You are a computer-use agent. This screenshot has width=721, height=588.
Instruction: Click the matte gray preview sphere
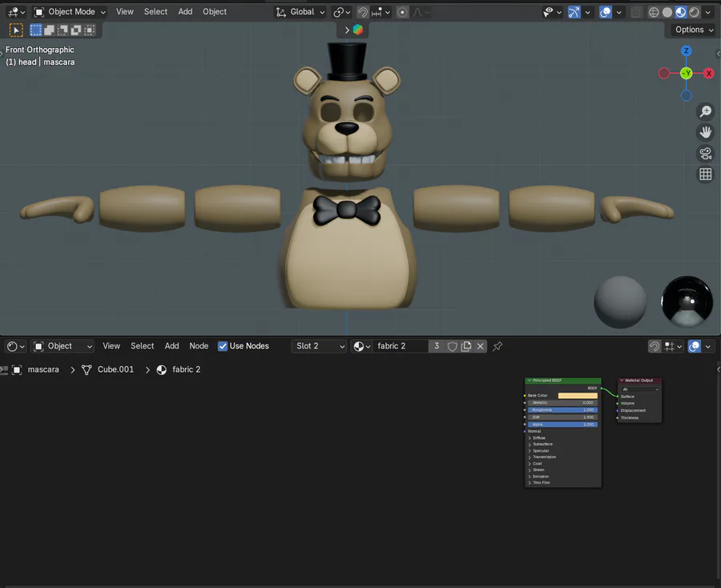coord(620,302)
